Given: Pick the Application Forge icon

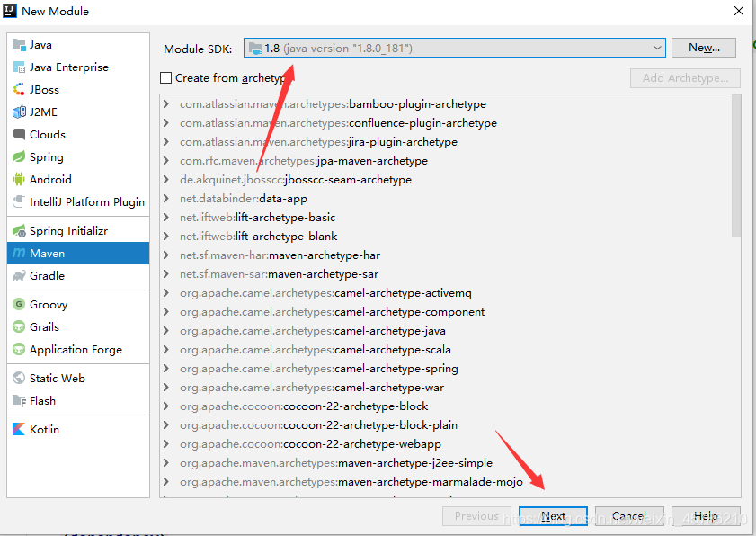Looking at the screenshot, I should (19, 349).
